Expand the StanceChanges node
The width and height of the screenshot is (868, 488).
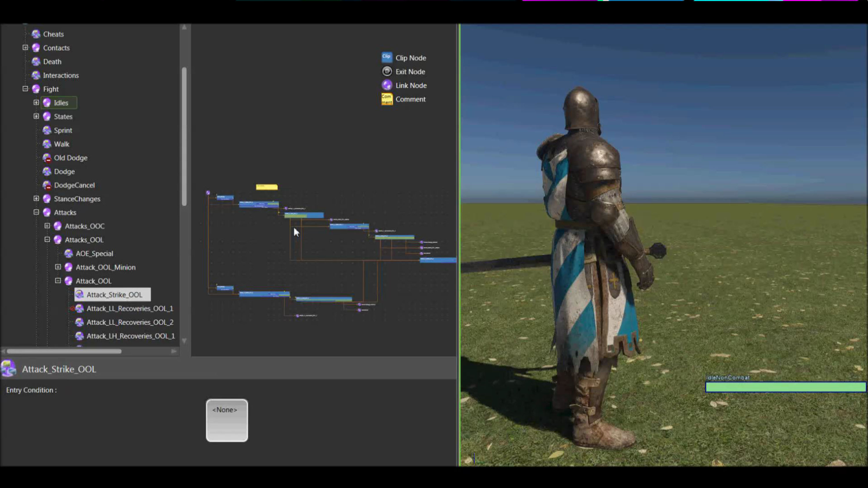tap(36, 198)
